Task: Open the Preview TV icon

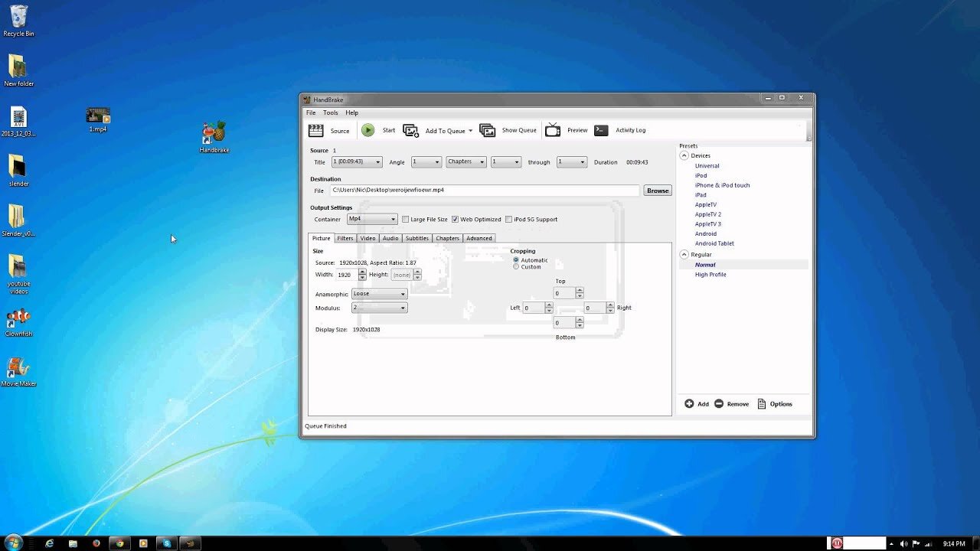Action: click(553, 130)
